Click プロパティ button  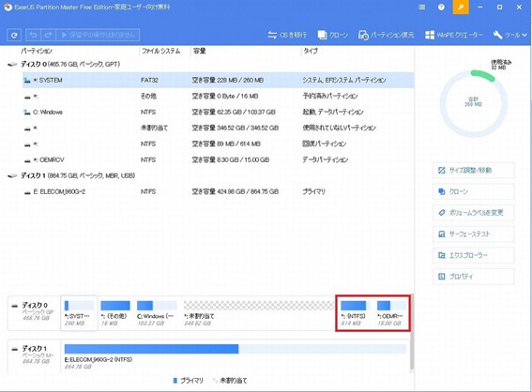pyautogui.click(x=474, y=277)
